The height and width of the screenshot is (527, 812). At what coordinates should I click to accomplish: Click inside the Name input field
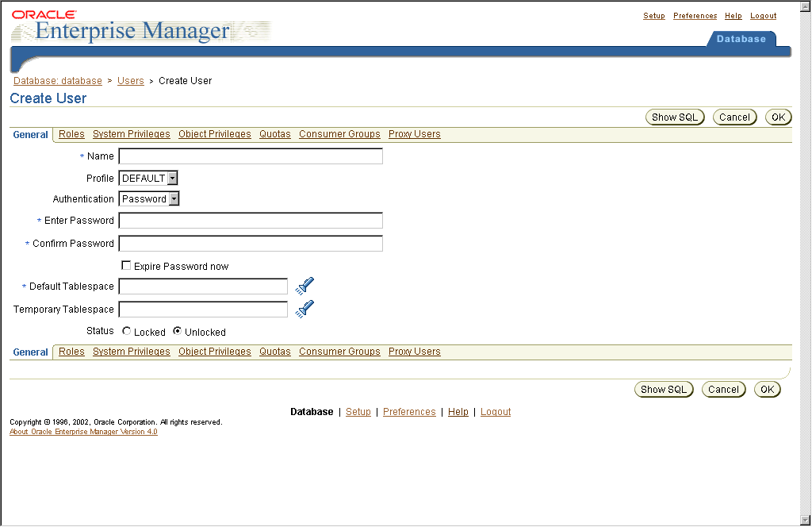250,156
